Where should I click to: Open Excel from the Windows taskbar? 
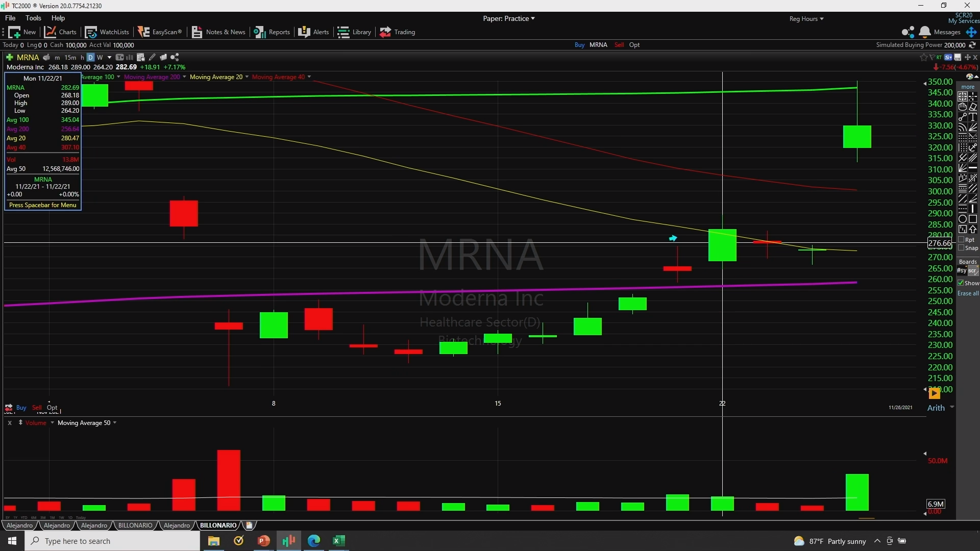tap(339, 541)
